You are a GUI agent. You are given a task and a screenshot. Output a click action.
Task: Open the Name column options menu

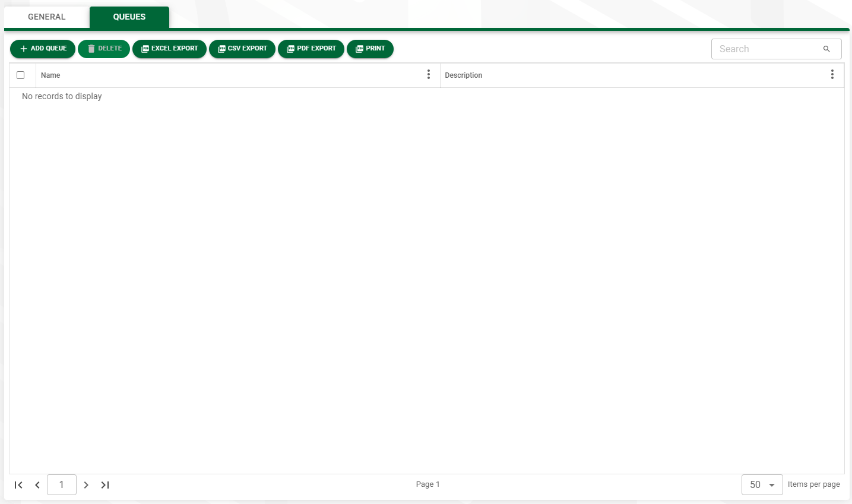coord(429,74)
